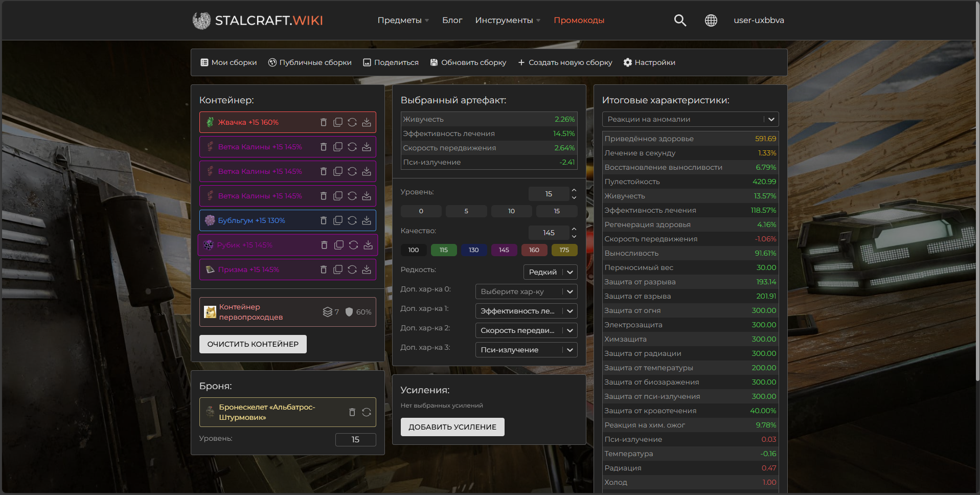The image size is (980, 495).
Task: Download the Бубльгум +15 130% artifact
Action: tap(367, 220)
